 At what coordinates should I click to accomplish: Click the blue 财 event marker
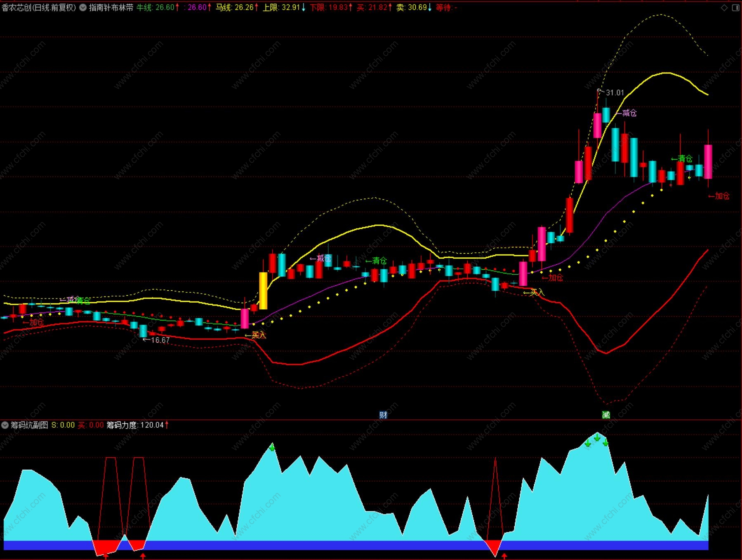coord(383,415)
